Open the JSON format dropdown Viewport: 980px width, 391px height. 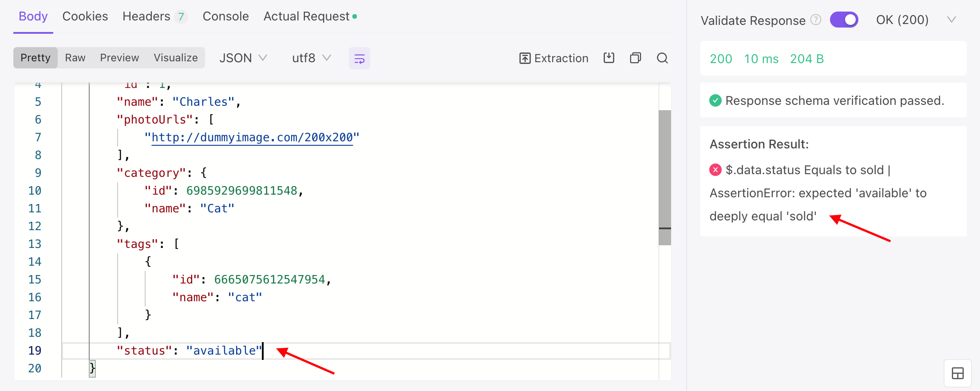click(243, 58)
